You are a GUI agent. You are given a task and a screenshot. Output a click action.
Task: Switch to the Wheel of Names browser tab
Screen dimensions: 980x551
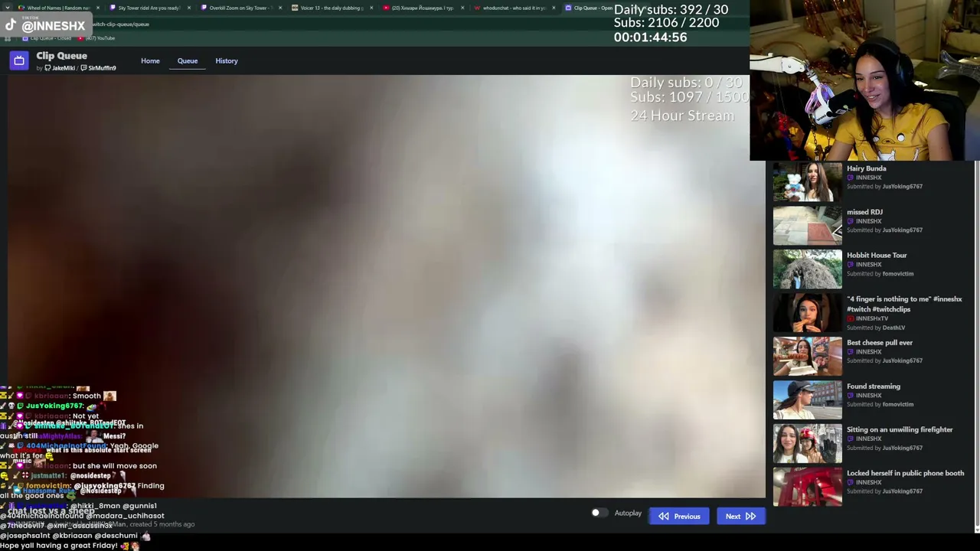(x=57, y=8)
